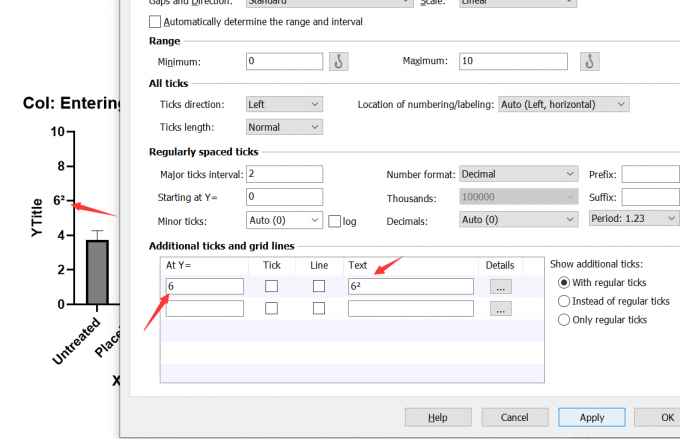Viewport: 680px width, 439px height.
Task: Select Instead of regular ticks option
Action: (x=564, y=301)
